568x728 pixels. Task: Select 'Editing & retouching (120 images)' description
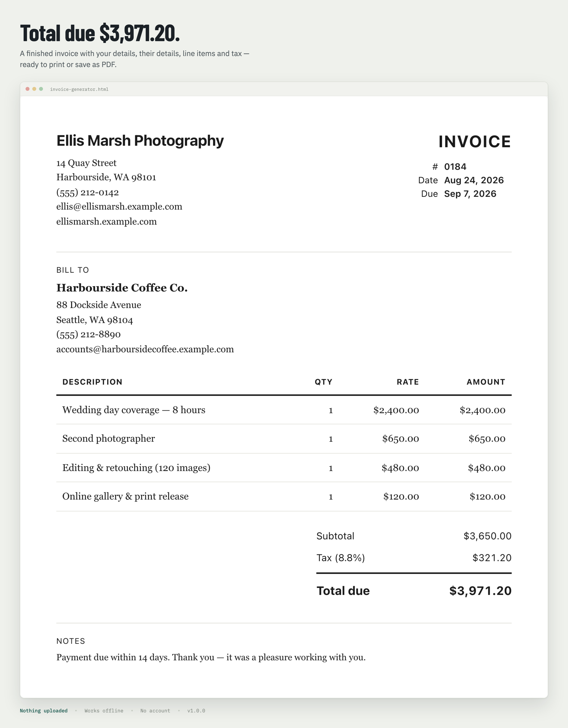click(x=136, y=468)
